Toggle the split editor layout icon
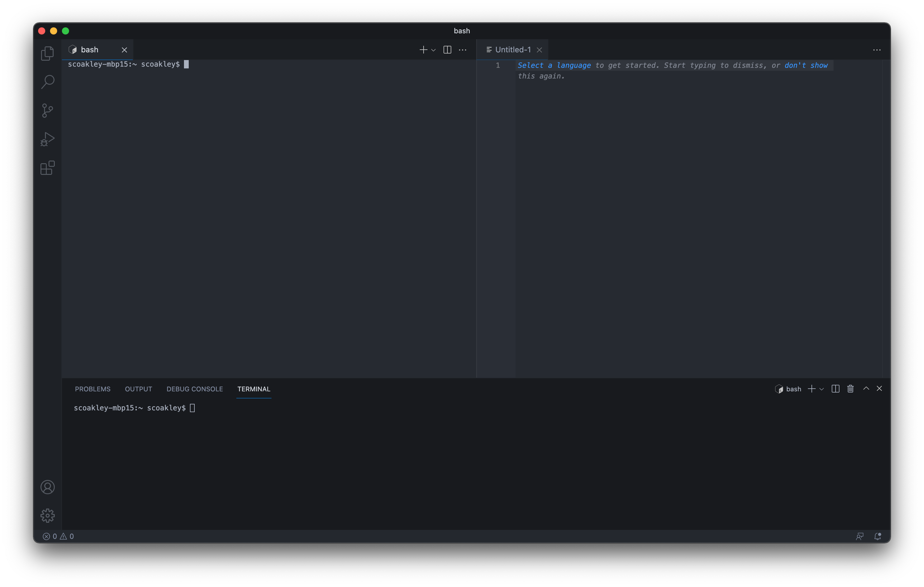924x587 pixels. pos(447,50)
